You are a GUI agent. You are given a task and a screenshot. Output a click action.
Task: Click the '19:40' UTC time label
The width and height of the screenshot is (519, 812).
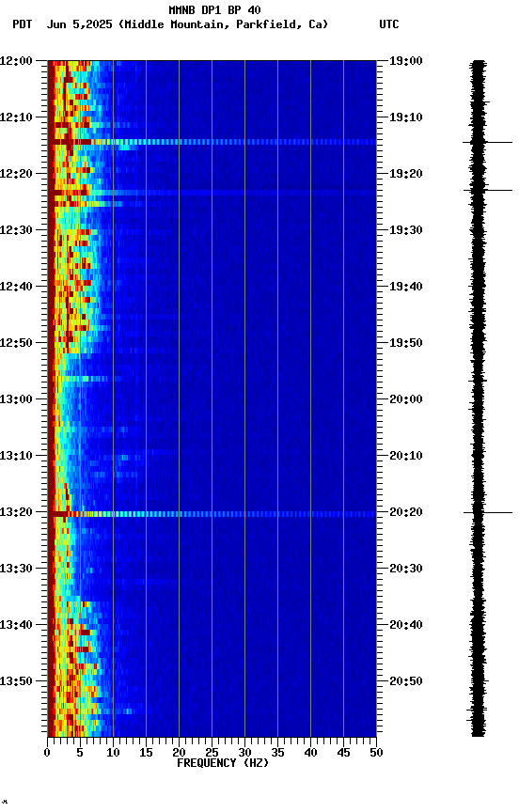pyautogui.click(x=406, y=287)
